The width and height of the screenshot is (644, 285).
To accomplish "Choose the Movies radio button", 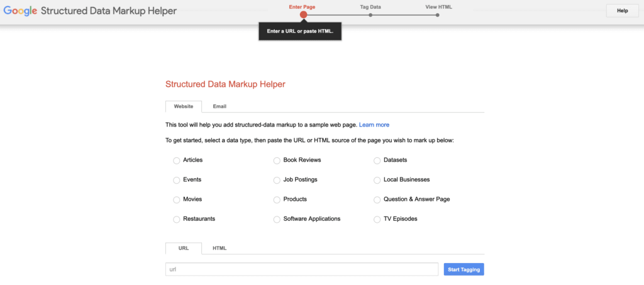I will coord(177,200).
